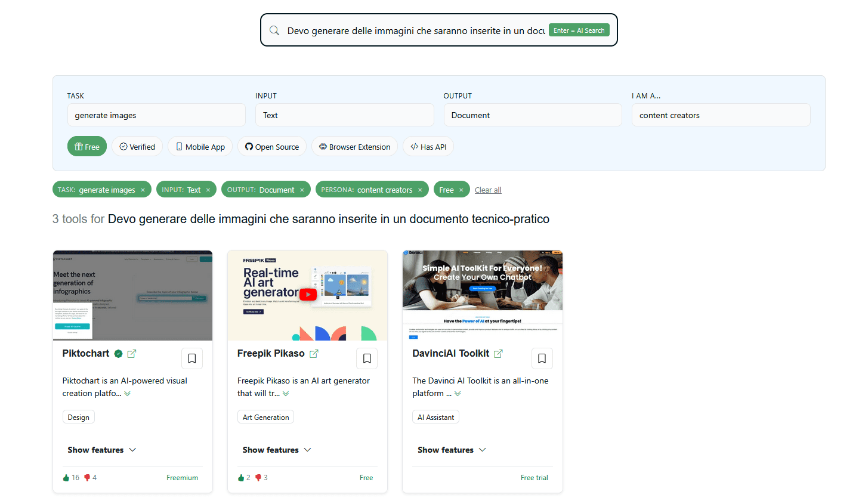The image size is (862, 504).
Task: Open the Input field set to Text
Action: [x=345, y=115]
